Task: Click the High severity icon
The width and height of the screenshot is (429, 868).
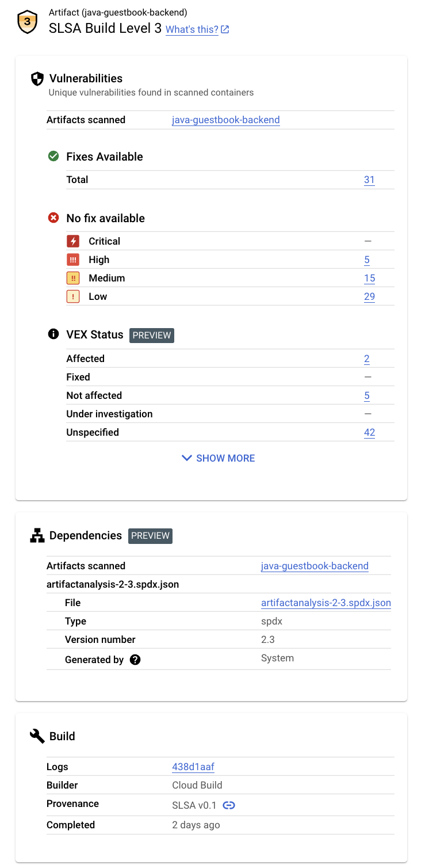Action: [72, 260]
